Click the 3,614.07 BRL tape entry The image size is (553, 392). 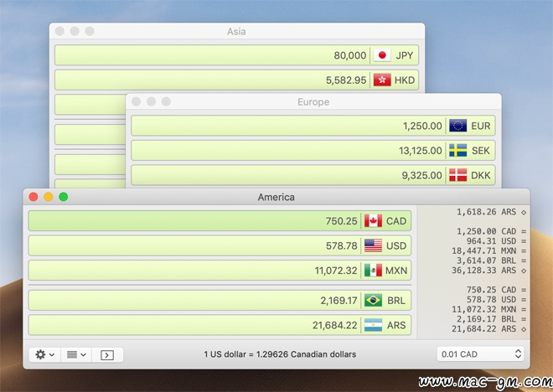pos(491,260)
